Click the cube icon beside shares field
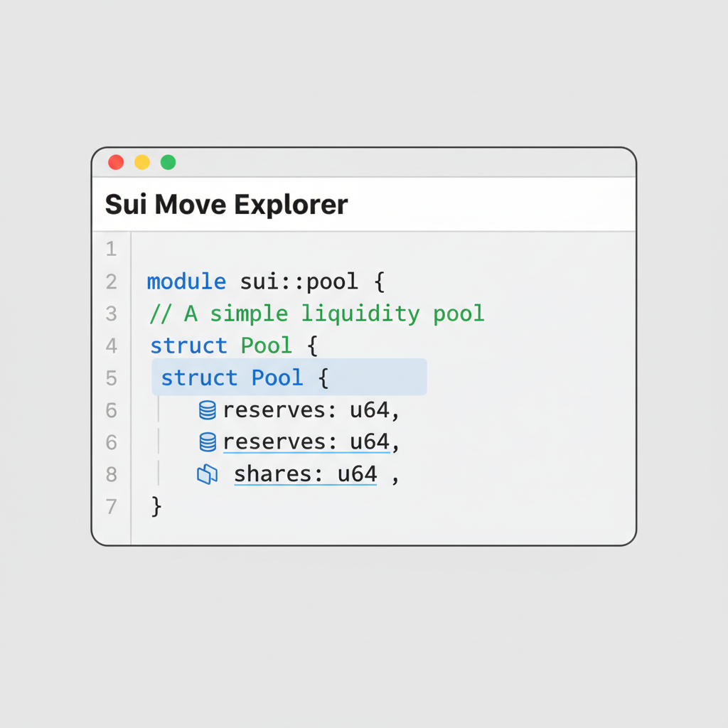Screen dimensions: 728x728 (x=207, y=474)
